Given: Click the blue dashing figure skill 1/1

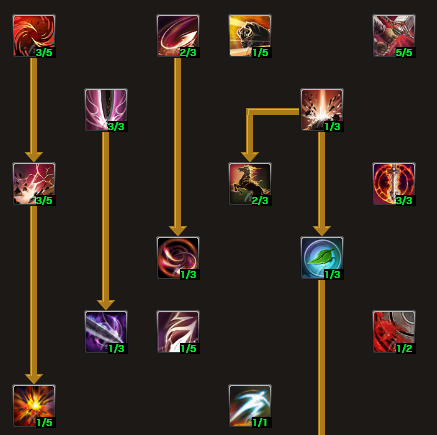Looking at the screenshot, I should (250, 406).
